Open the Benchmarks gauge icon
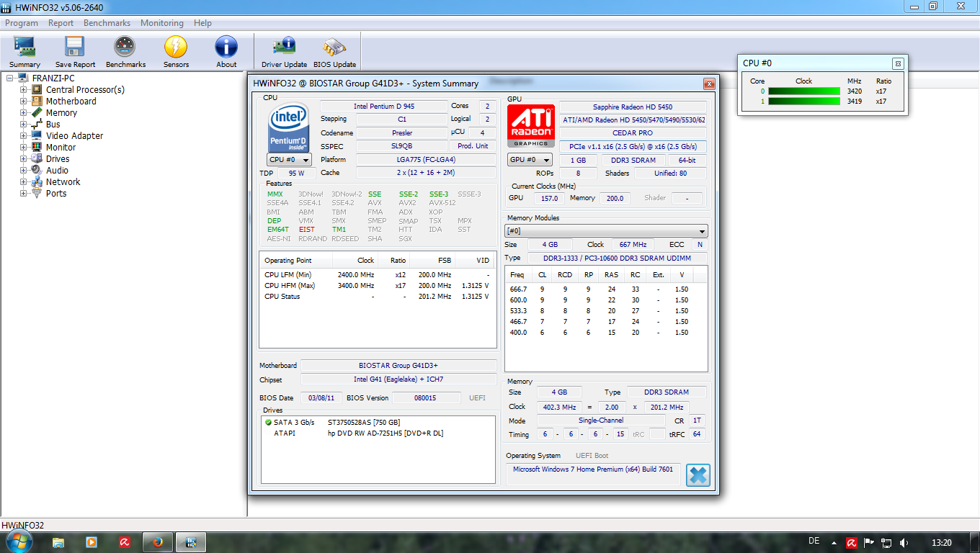Image resolution: width=980 pixels, height=553 pixels. 125,52
